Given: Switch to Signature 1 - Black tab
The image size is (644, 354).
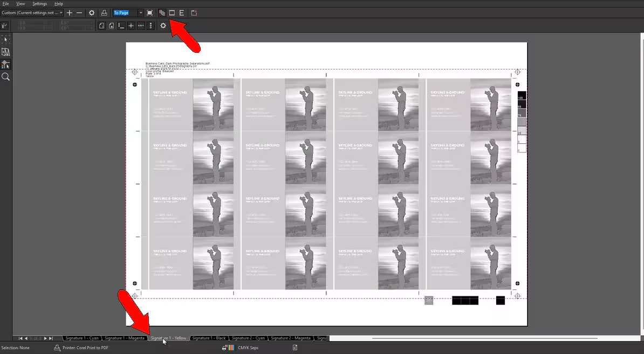Looking at the screenshot, I should 209,338.
